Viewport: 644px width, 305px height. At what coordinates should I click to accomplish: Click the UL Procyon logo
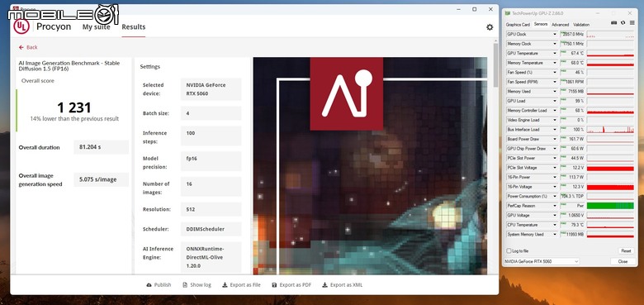(21, 26)
